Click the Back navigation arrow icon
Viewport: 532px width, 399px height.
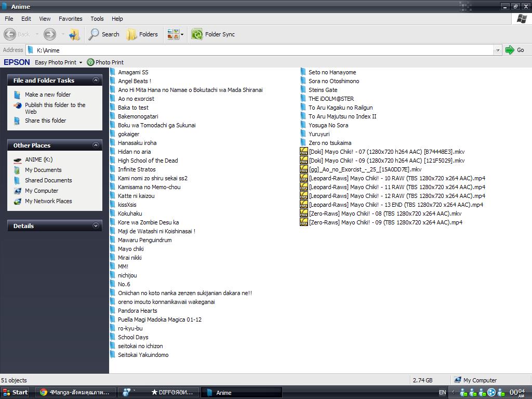tap(10, 34)
